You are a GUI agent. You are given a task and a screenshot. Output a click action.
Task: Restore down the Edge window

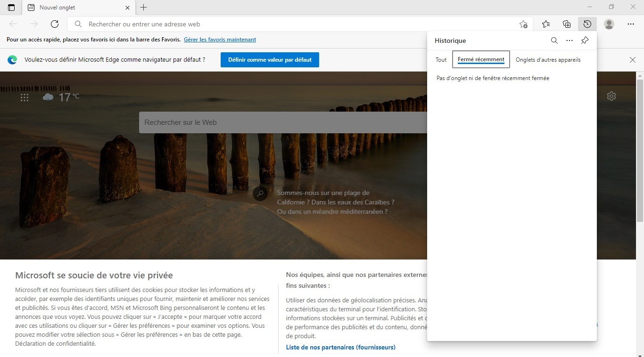(x=611, y=7)
